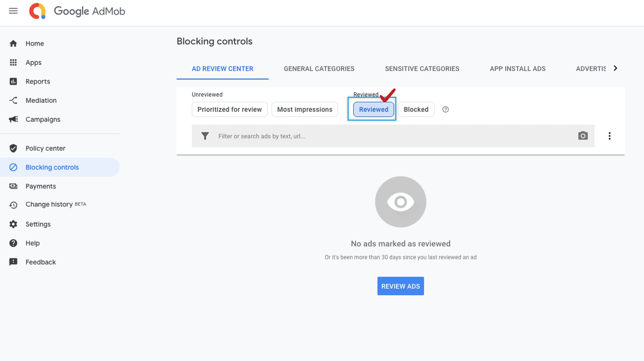This screenshot has height=361, width=644.
Task: Click the Unreviewed section label
Action: (x=207, y=95)
